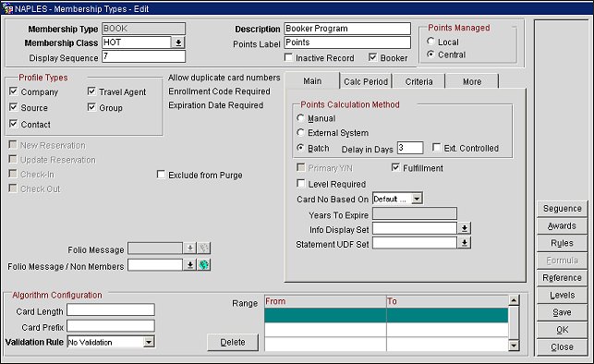594x364 pixels.
Task: Open the Levels button
Action: point(563,295)
